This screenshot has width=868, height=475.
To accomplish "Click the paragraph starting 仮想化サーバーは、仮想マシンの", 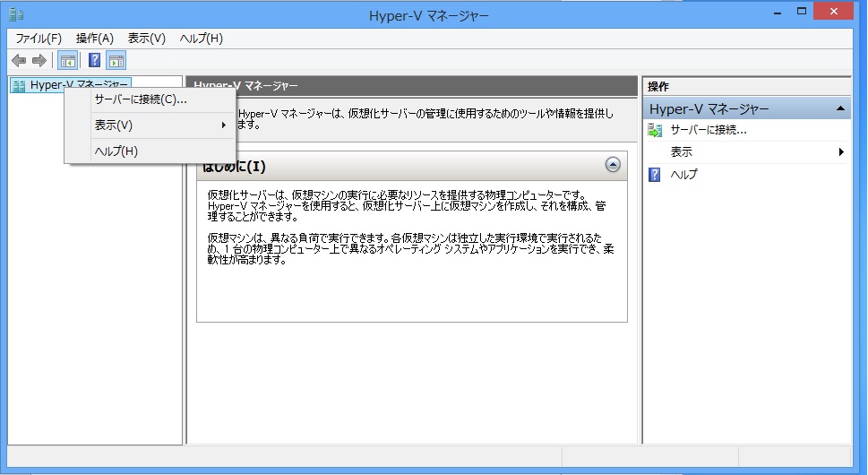I will point(407,205).
